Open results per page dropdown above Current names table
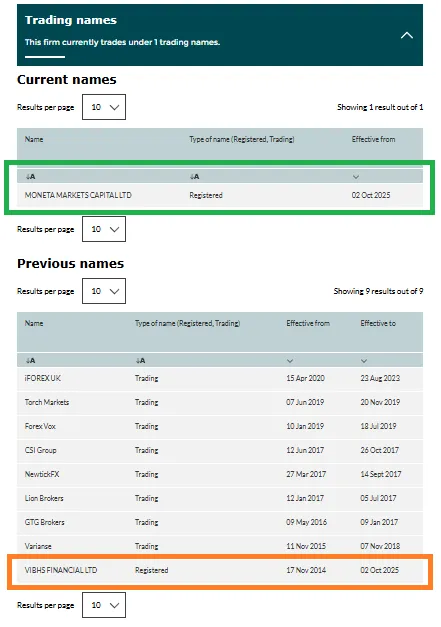 click(104, 107)
